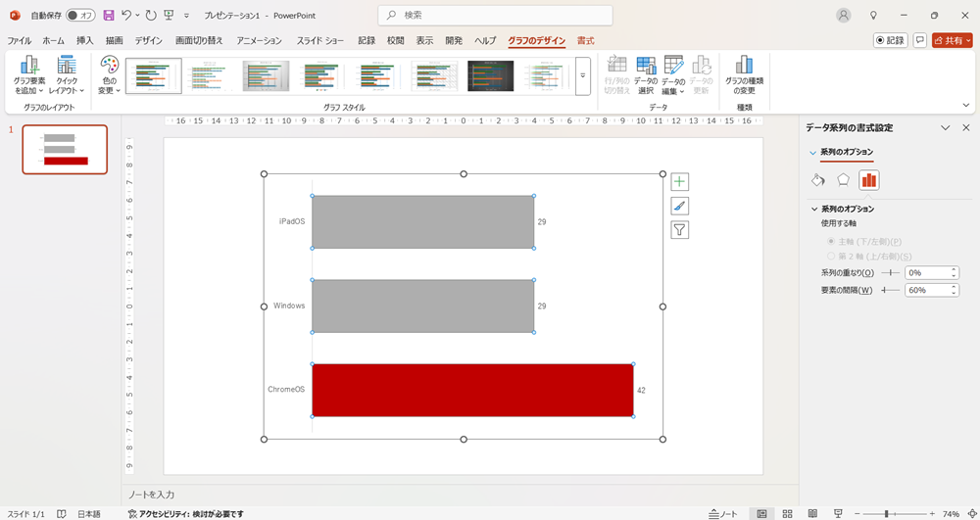Click the spell check book icon
The image size is (980, 520).
tap(61, 514)
